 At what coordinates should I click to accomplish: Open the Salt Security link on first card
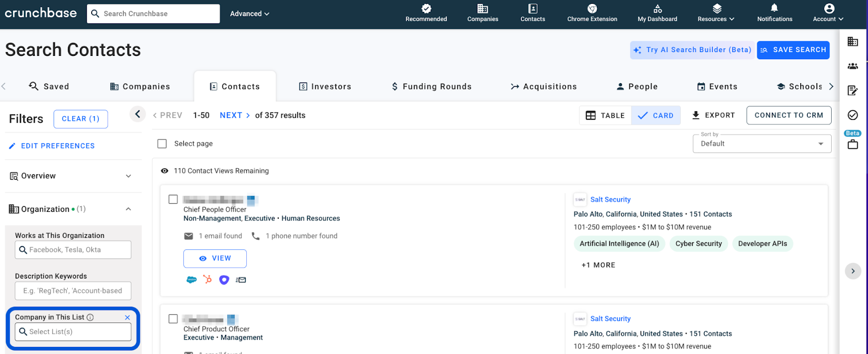click(610, 200)
